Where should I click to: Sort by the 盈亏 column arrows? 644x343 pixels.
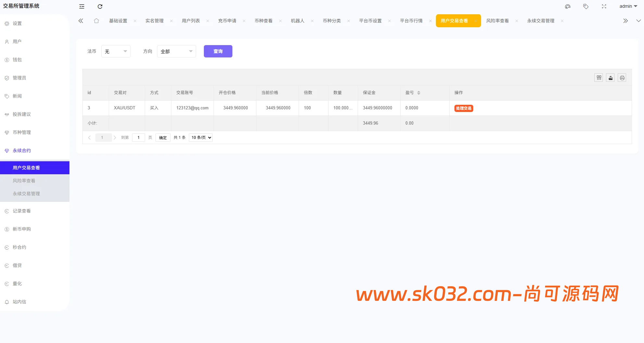[419, 93]
